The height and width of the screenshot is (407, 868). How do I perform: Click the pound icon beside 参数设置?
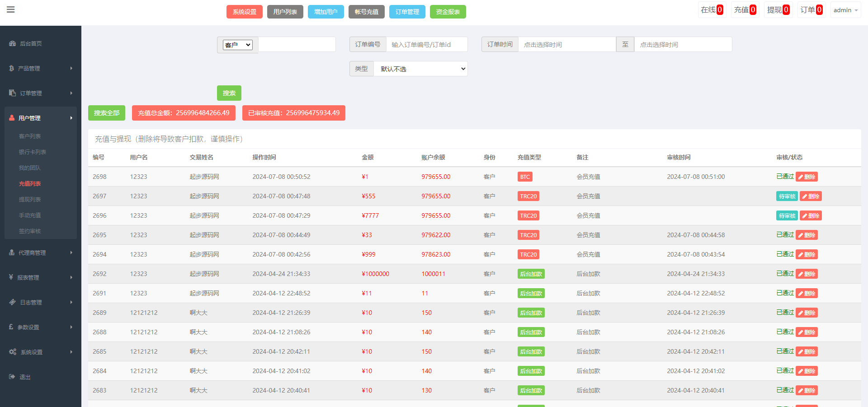click(11, 327)
